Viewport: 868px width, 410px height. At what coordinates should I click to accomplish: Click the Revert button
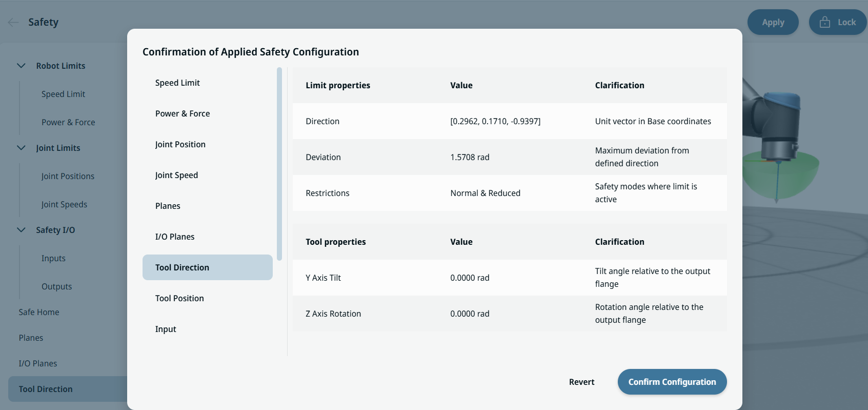click(x=581, y=382)
